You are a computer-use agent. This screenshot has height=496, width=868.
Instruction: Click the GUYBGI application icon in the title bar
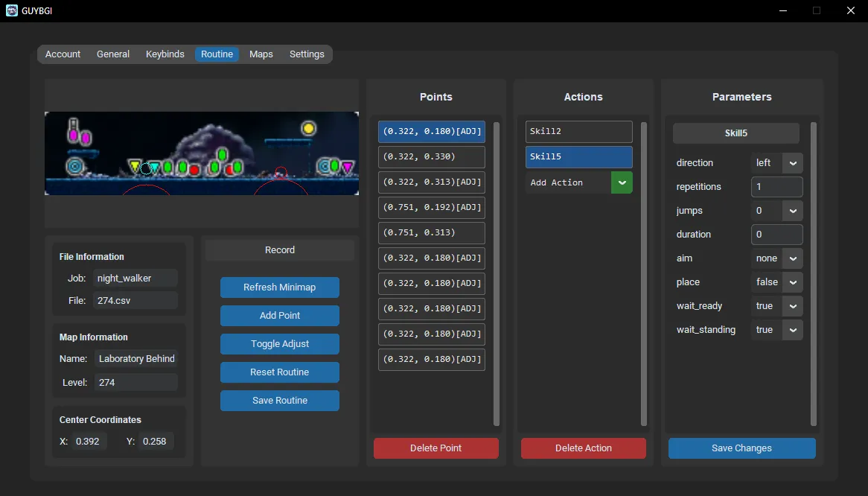tap(10, 10)
